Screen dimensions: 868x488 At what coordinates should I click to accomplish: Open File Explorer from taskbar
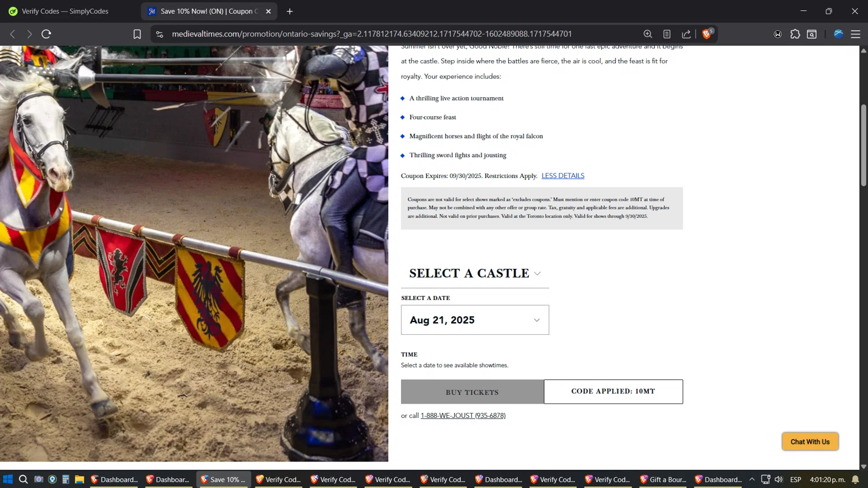[x=80, y=479]
